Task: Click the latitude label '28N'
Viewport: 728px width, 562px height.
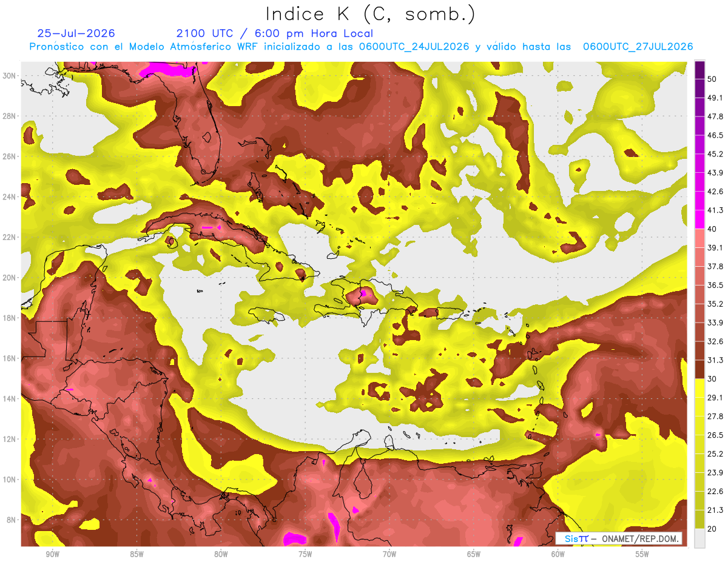Action: coord(10,116)
